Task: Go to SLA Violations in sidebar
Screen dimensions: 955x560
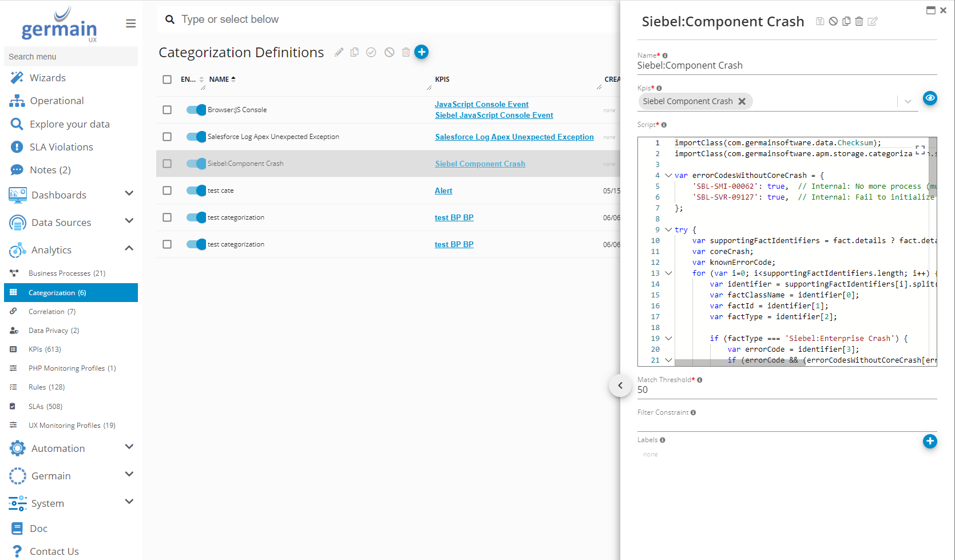Action: (x=61, y=147)
